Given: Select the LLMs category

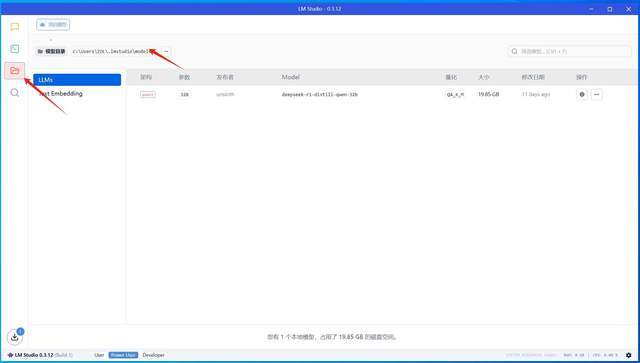Looking at the screenshot, I should click(x=77, y=80).
